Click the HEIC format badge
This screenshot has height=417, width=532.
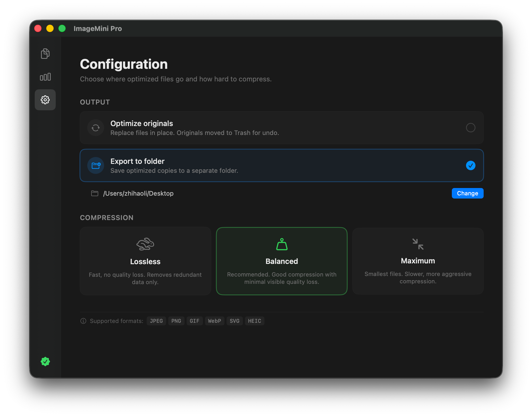pos(254,321)
